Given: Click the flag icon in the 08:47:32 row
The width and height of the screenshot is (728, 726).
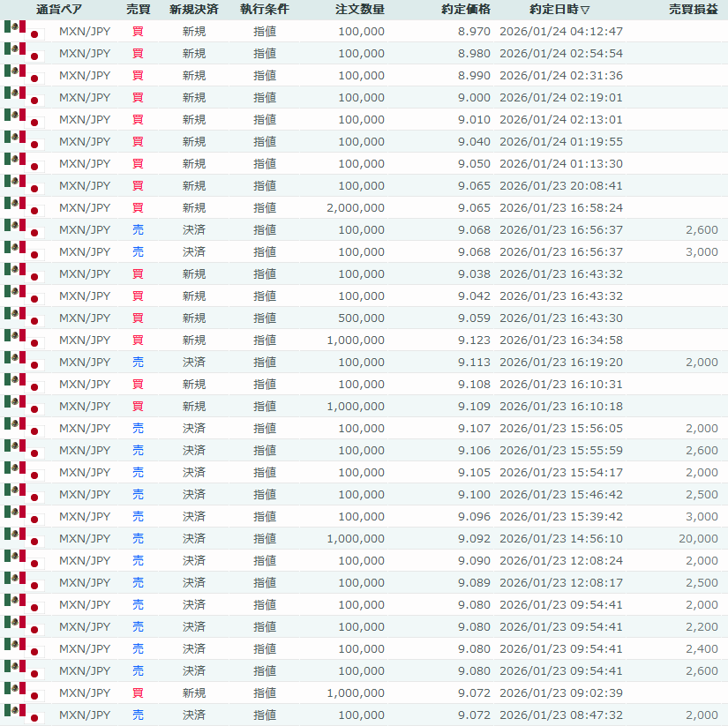Looking at the screenshot, I should pyautogui.click(x=24, y=715).
